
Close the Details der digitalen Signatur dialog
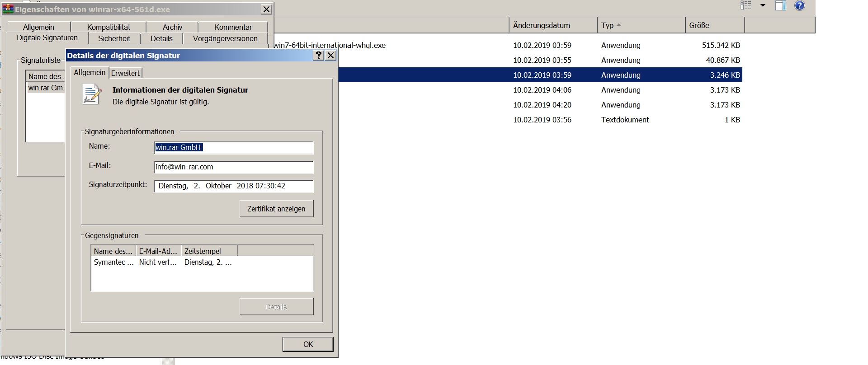click(x=331, y=55)
